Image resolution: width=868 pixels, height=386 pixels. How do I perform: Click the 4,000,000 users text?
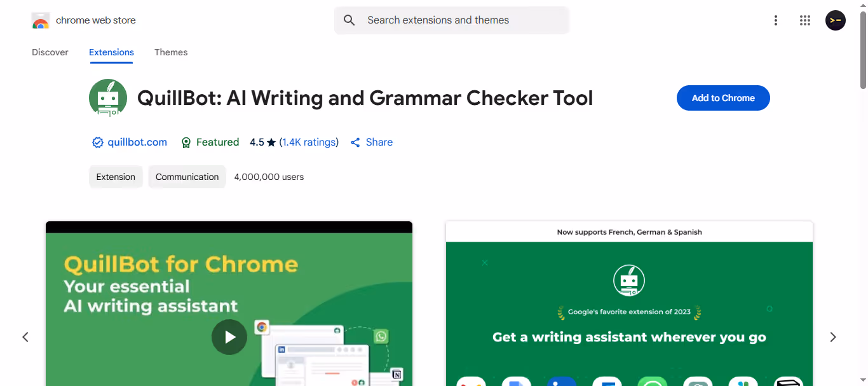coord(269,177)
